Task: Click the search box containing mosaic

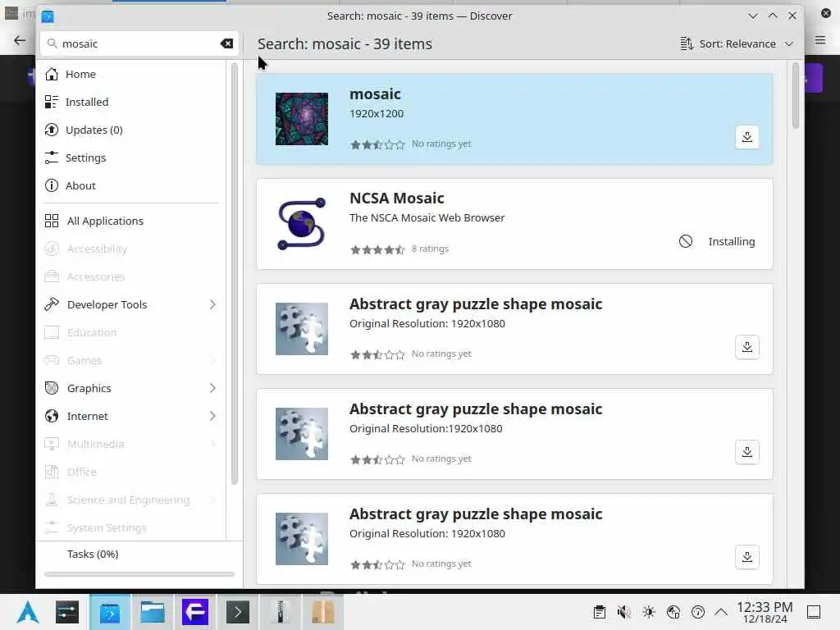Action: point(139,43)
